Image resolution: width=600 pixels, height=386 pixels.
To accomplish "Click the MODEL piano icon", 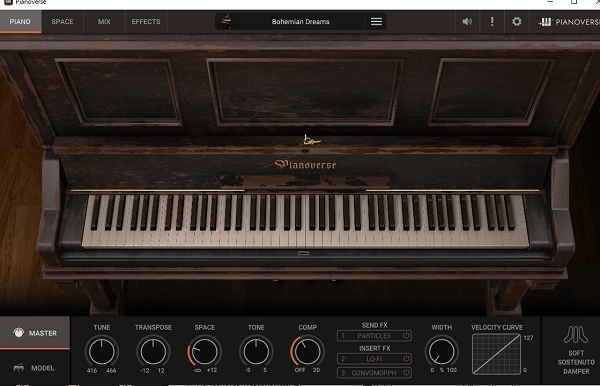I will point(18,368).
